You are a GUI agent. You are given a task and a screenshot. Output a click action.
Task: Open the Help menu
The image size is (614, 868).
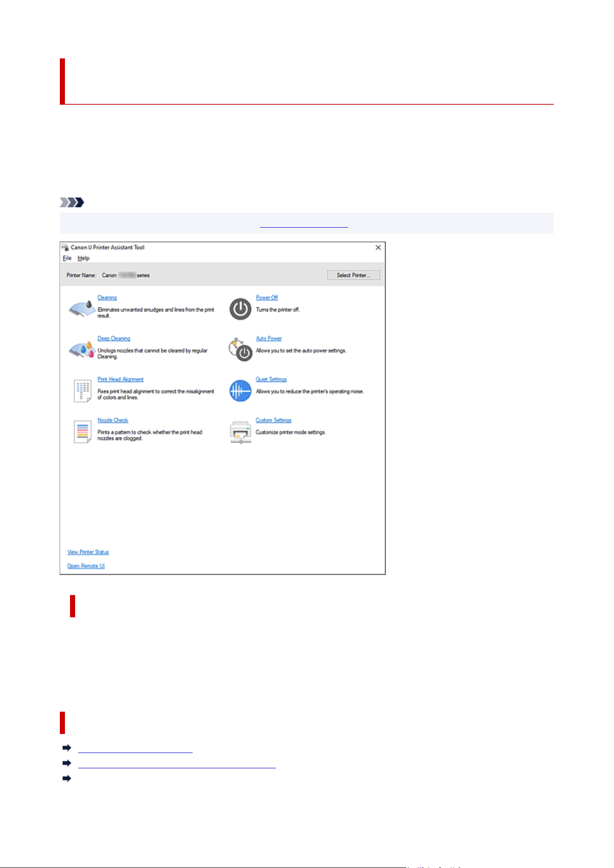click(x=83, y=258)
